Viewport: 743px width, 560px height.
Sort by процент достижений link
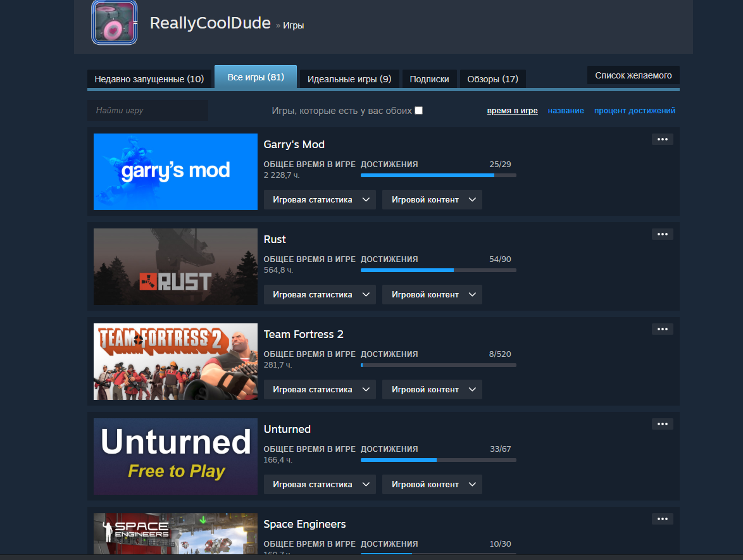pos(635,110)
